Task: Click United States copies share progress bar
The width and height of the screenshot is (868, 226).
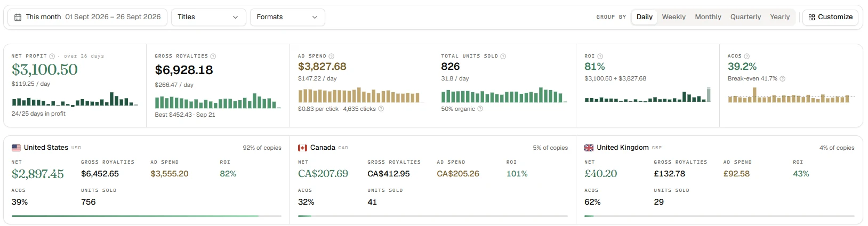Action: (x=147, y=216)
